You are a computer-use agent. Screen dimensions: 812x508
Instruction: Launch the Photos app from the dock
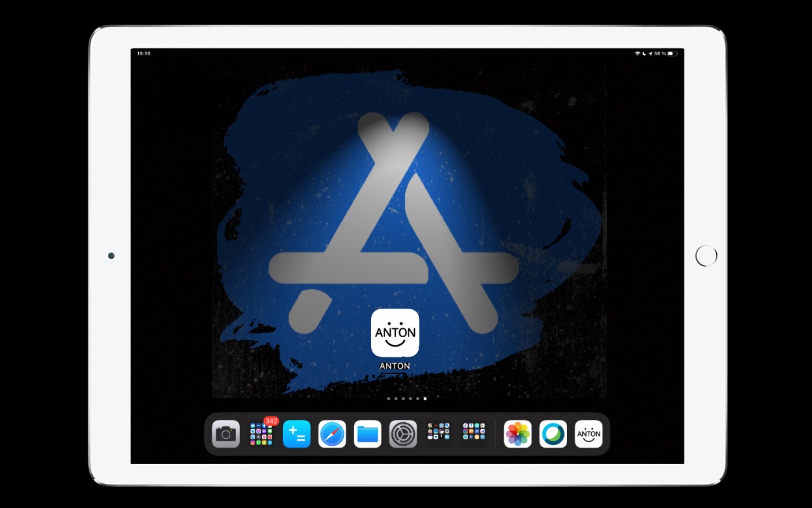tap(518, 434)
